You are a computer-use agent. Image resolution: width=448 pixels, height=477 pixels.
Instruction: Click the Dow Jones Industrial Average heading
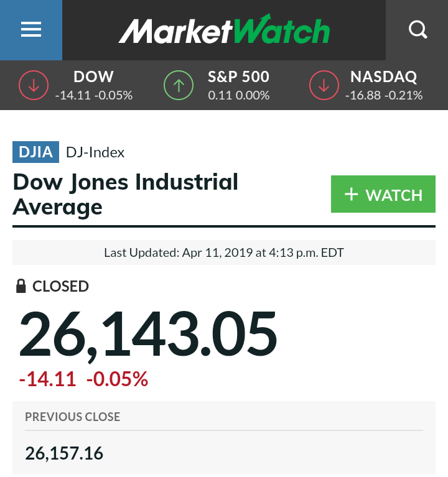coord(125,194)
